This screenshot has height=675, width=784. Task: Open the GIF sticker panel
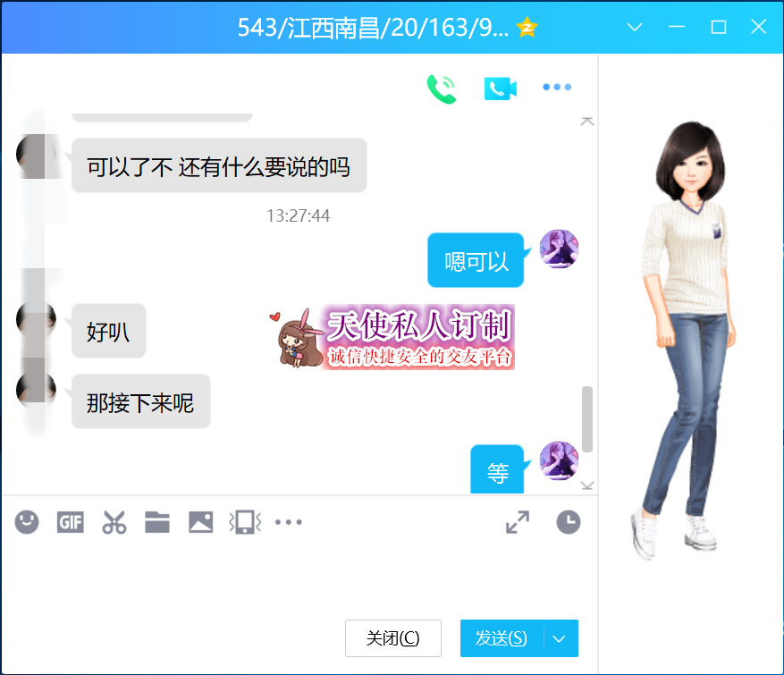click(71, 522)
